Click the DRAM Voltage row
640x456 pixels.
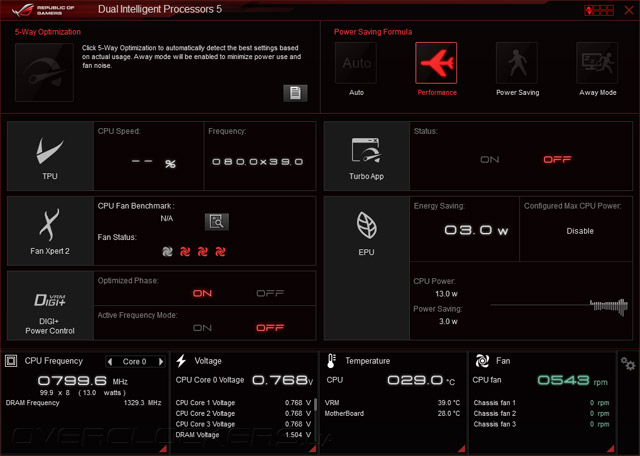click(x=243, y=435)
